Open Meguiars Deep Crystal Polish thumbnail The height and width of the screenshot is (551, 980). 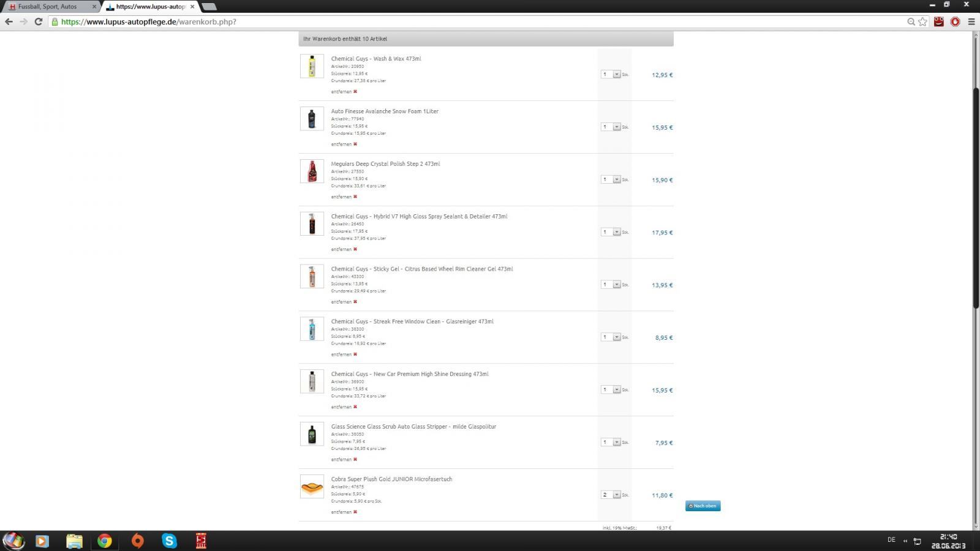pyautogui.click(x=312, y=171)
